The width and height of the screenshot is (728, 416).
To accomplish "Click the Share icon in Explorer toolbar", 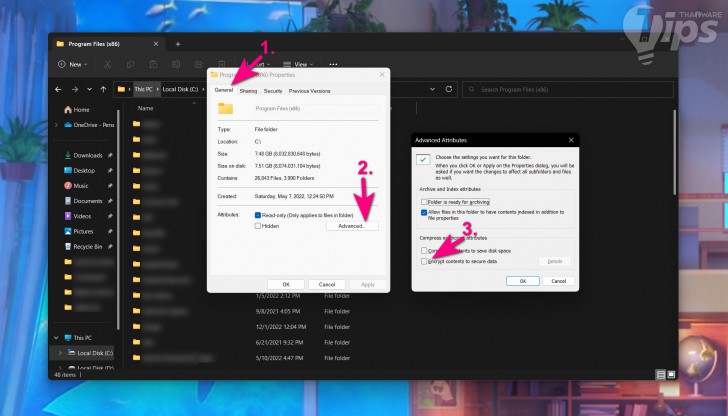I will click(199, 65).
